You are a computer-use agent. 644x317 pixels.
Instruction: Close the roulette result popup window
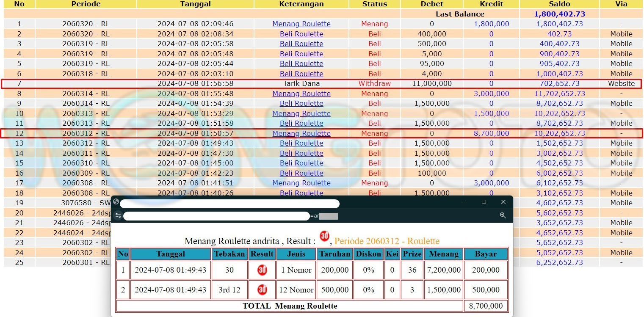pos(503,202)
